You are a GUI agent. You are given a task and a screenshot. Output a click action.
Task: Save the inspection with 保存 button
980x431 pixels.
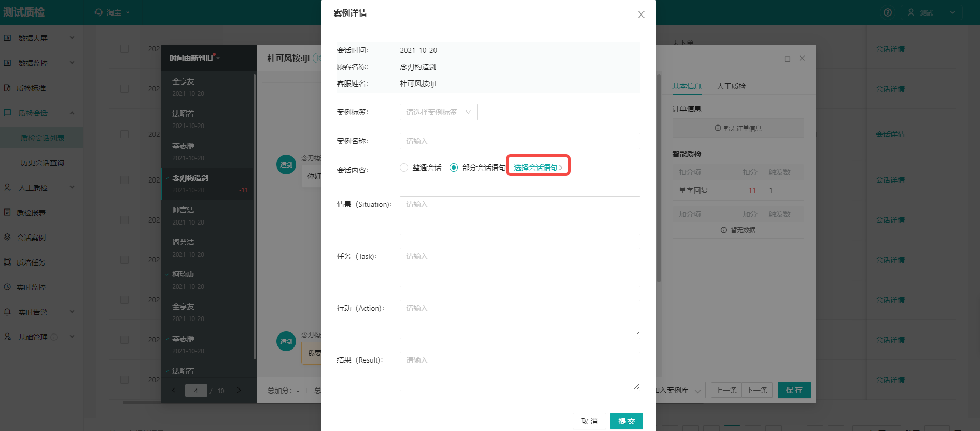click(794, 390)
